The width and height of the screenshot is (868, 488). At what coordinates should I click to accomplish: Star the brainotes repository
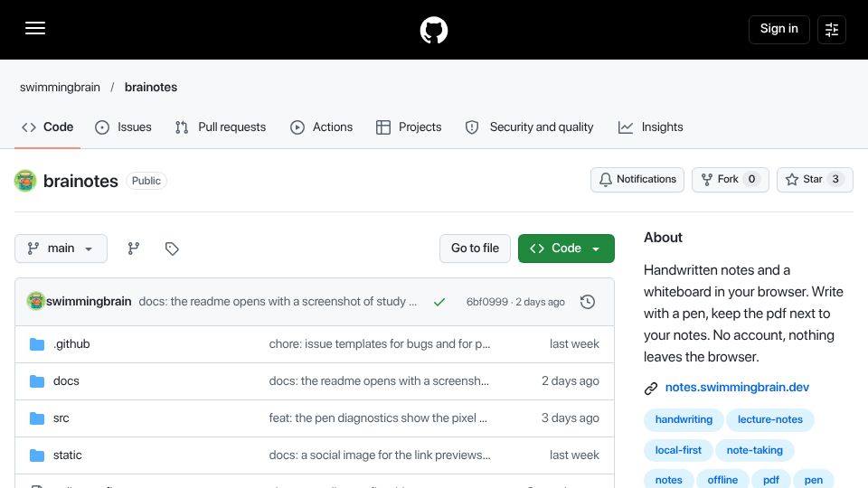tap(815, 179)
